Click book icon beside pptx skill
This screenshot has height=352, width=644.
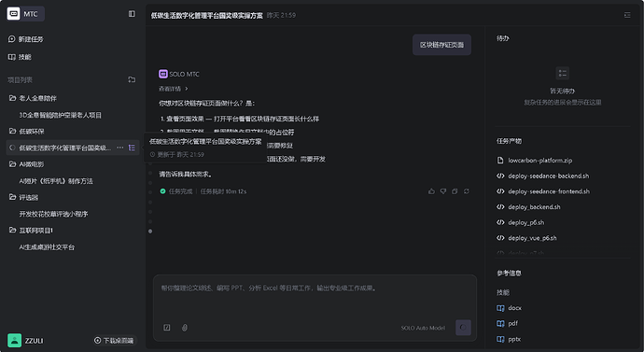tap(500, 339)
